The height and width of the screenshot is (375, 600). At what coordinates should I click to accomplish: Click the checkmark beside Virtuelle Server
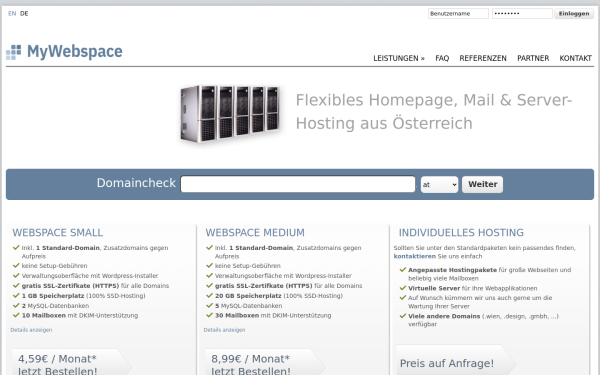[x=403, y=288]
